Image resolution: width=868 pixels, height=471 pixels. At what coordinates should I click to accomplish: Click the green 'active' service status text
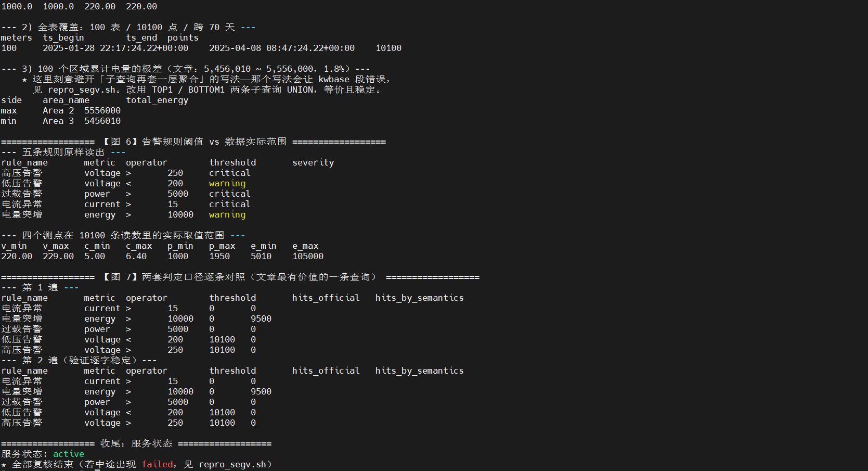coord(69,454)
